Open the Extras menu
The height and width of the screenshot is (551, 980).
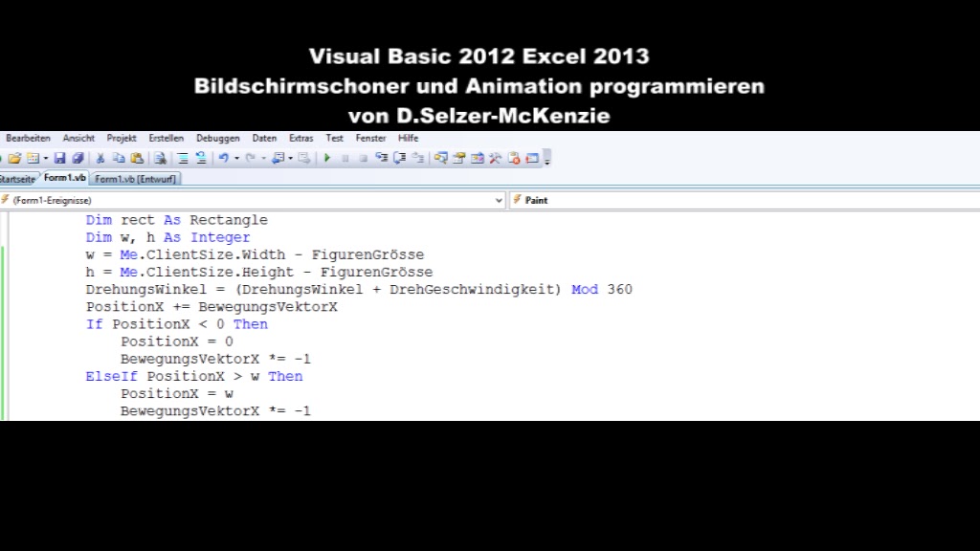(x=301, y=138)
